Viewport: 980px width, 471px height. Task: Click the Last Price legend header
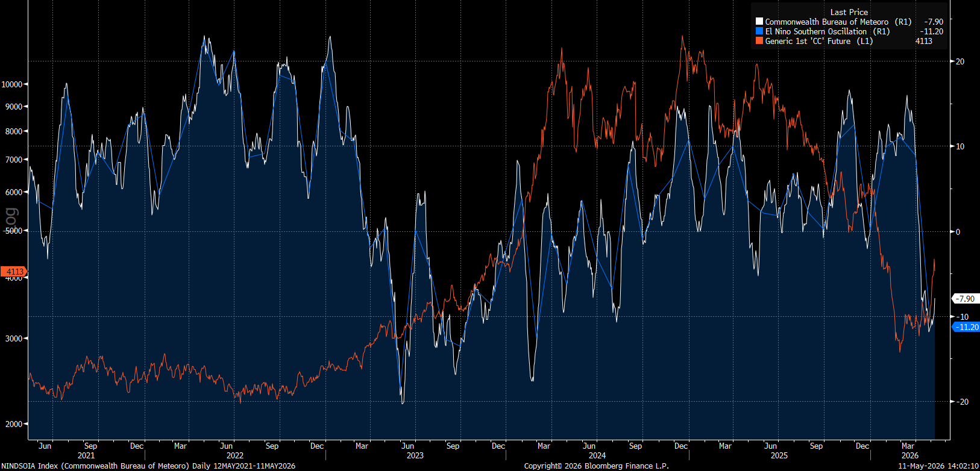849,12
